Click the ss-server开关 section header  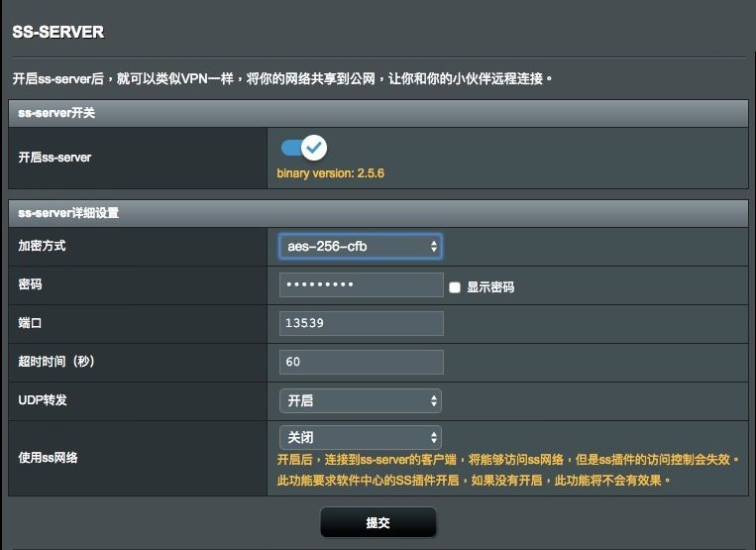[x=378, y=113]
